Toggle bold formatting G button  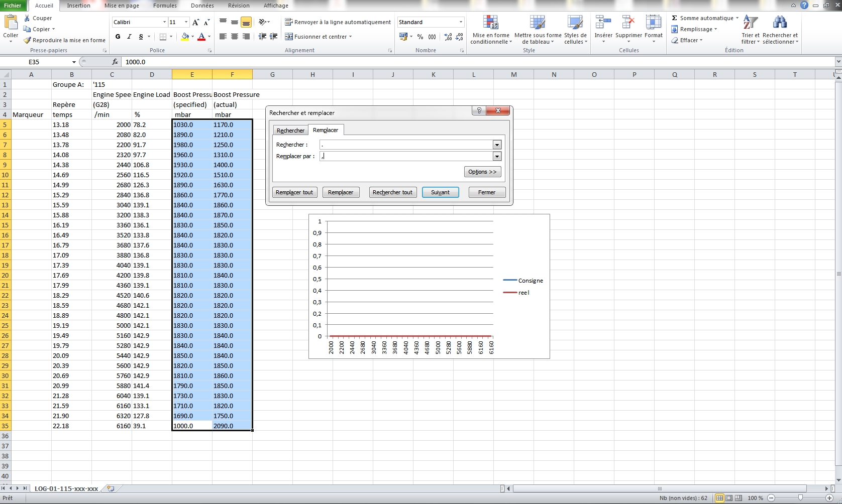point(118,37)
